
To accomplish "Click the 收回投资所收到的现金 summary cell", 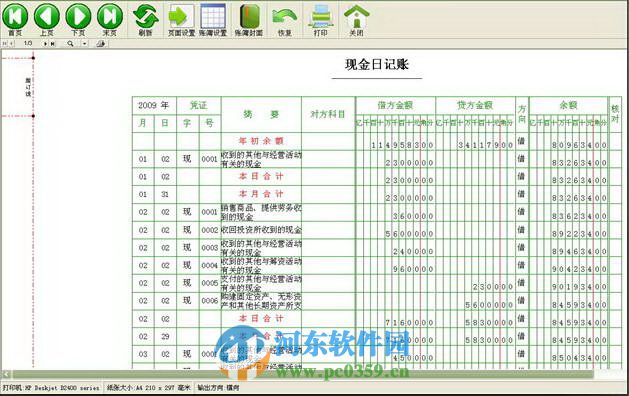I will (261, 230).
